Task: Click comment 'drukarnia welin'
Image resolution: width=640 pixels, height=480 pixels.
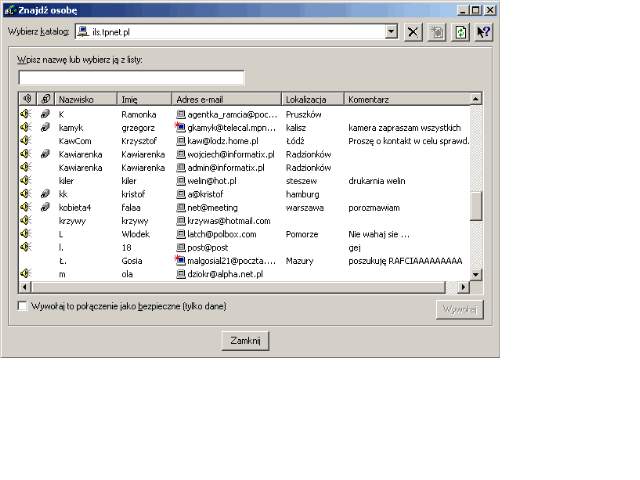Action: pos(377,181)
